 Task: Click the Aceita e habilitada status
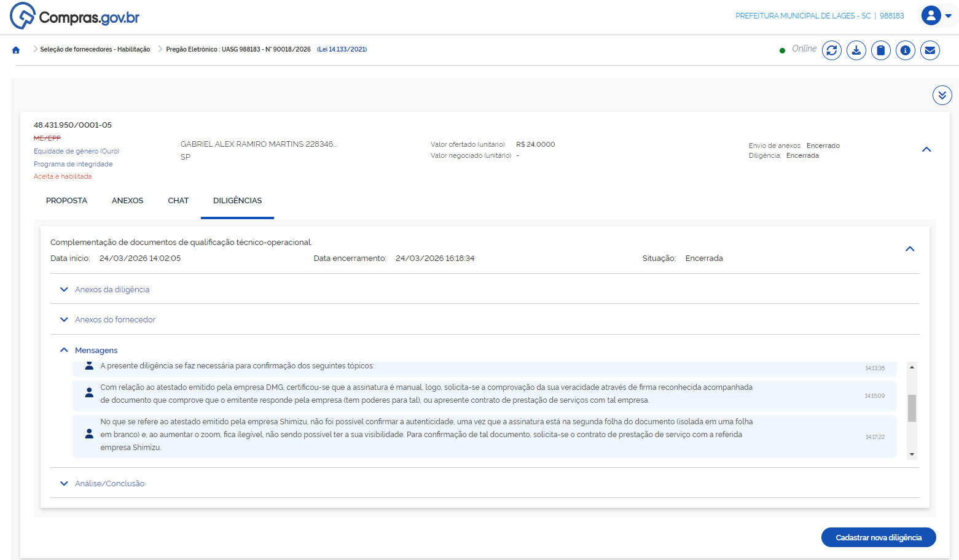pyautogui.click(x=63, y=176)
